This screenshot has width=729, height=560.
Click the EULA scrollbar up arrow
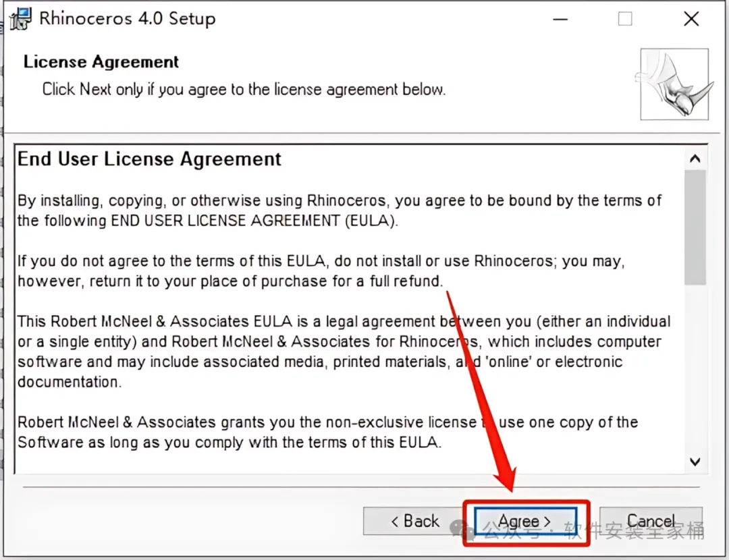tap(695, 160)
